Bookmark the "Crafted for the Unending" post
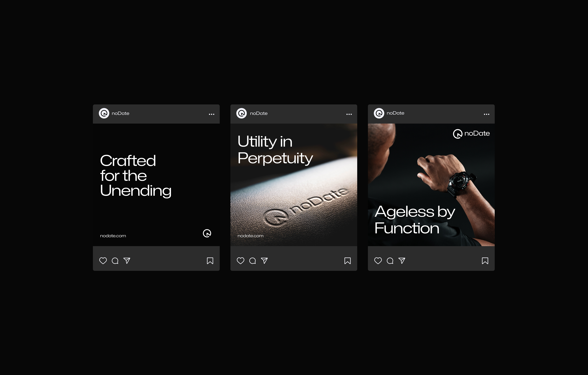Image resolution: width=588 pixels, height=375 pixels. pyautogui.click(x=210, y=261)
